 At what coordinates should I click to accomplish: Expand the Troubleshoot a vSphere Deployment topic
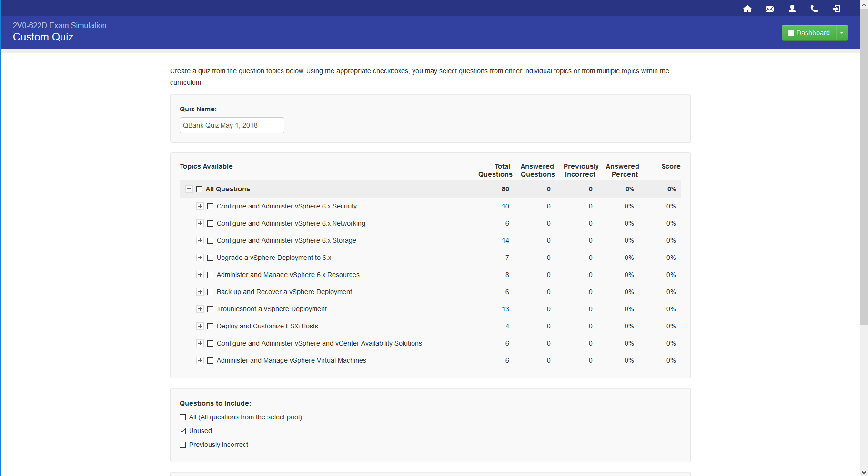coord(200,309)
